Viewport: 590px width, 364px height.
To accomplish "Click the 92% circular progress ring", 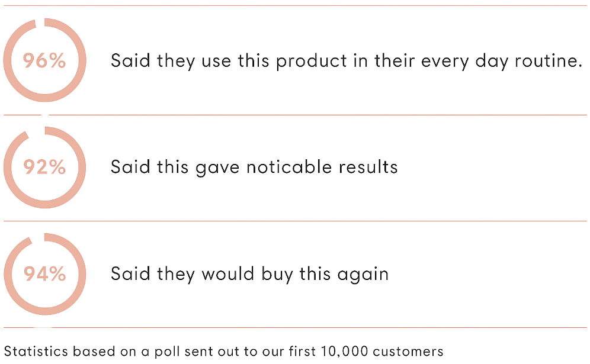I will 45,167.
